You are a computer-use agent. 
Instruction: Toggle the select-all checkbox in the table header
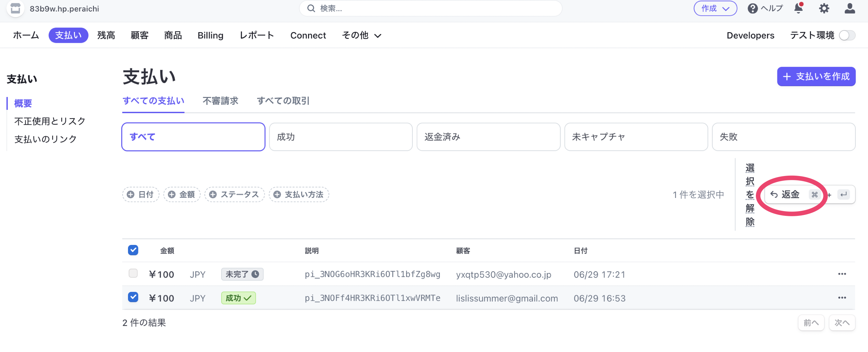pos(133,250)
